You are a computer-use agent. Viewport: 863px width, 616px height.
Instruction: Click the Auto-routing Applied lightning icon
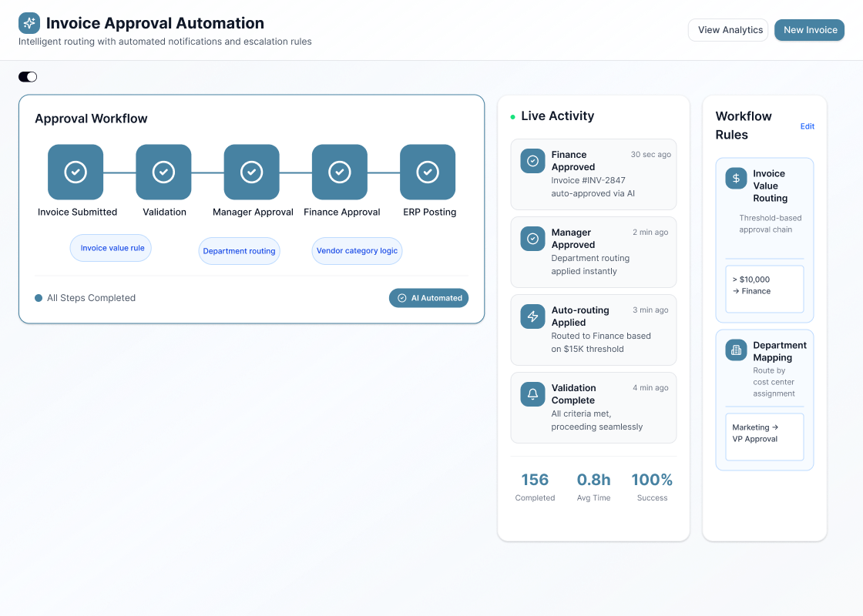[532, 316]
